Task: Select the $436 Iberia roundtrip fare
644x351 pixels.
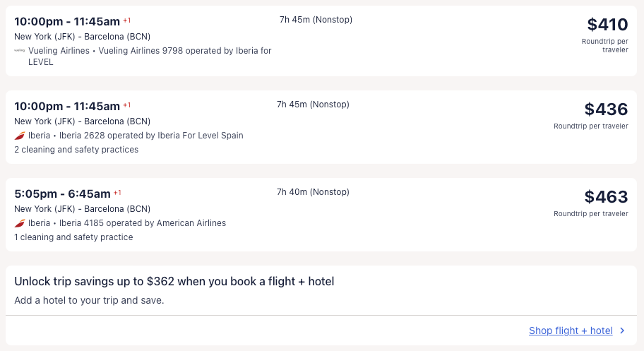Action: (606, 109)
